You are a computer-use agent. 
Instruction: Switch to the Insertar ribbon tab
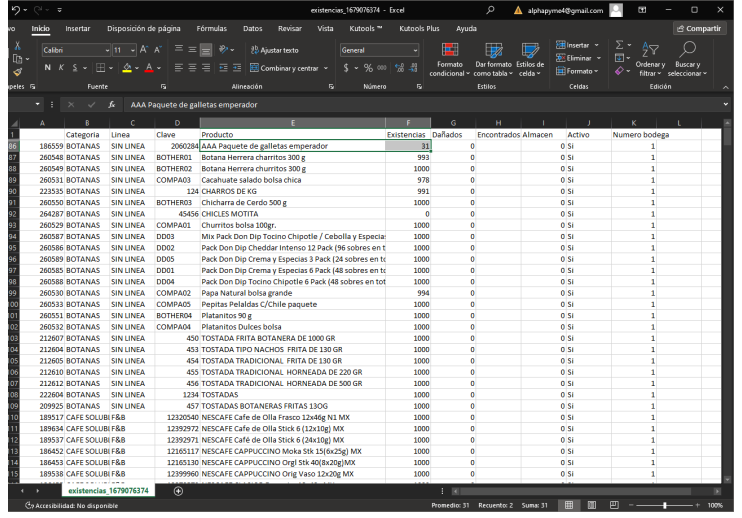77,29
